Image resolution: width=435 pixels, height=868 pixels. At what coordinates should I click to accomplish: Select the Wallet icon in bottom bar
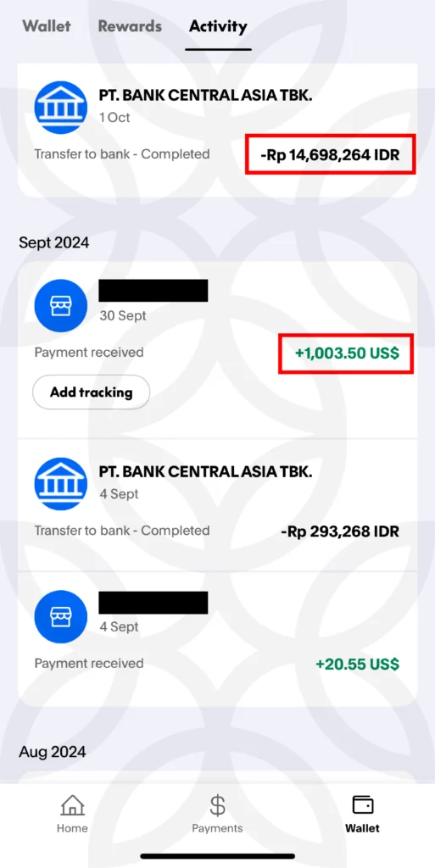pos(363,805)
